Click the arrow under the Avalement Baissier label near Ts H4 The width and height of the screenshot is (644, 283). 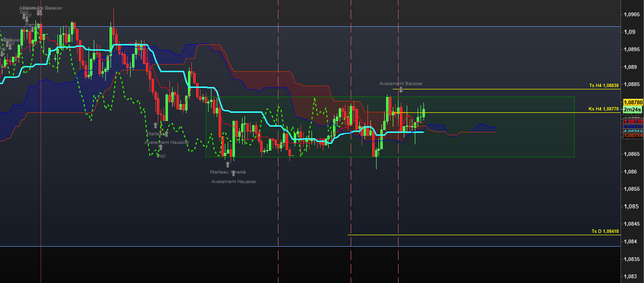(x=401, y=89)
